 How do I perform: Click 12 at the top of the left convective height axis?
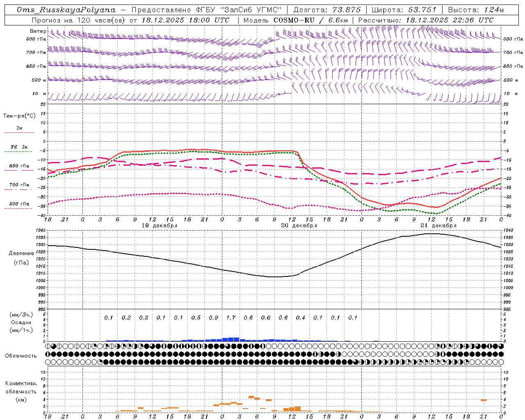coord(43,372)
